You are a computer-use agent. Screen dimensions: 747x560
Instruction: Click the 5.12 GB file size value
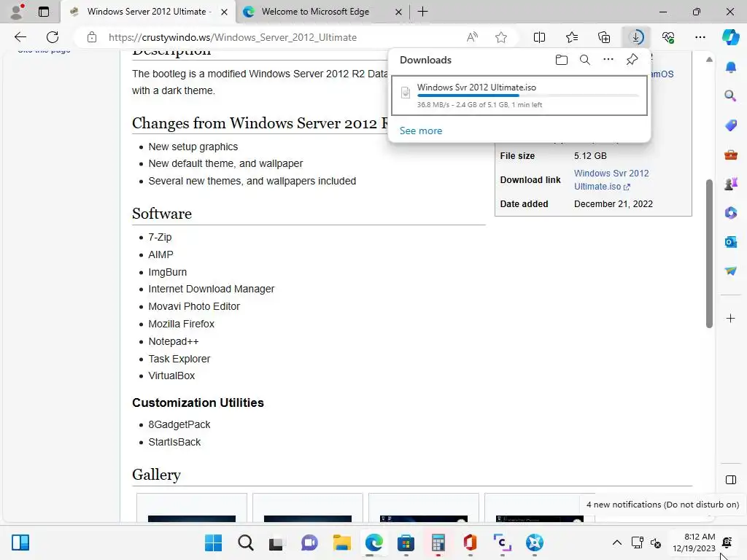[590, 156]
